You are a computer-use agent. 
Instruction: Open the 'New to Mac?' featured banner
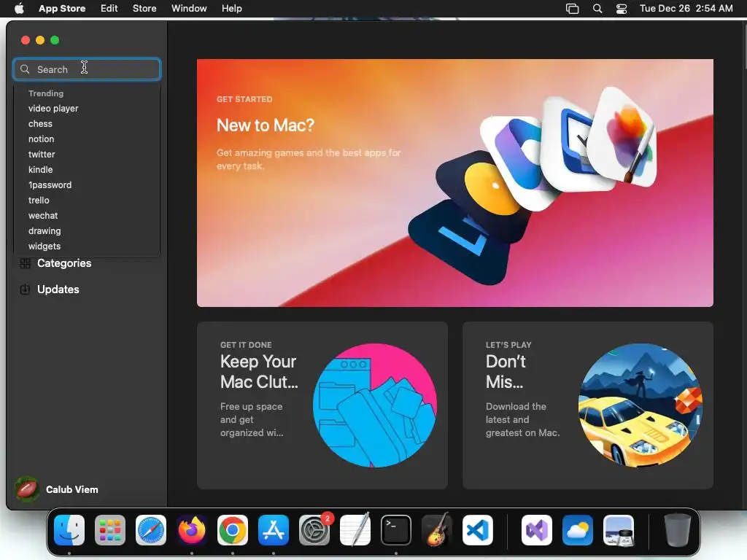pyautogui.click(x=455, y=183)
